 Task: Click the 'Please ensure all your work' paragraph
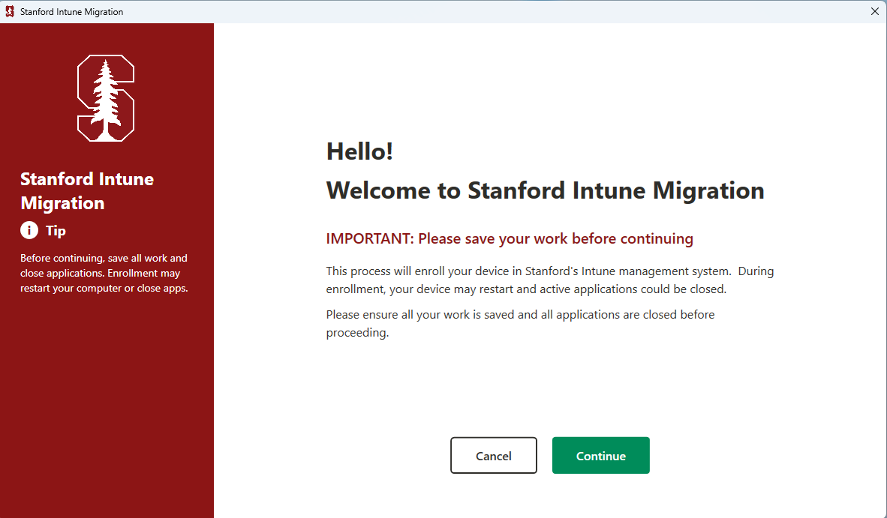[x=520, y=323]
